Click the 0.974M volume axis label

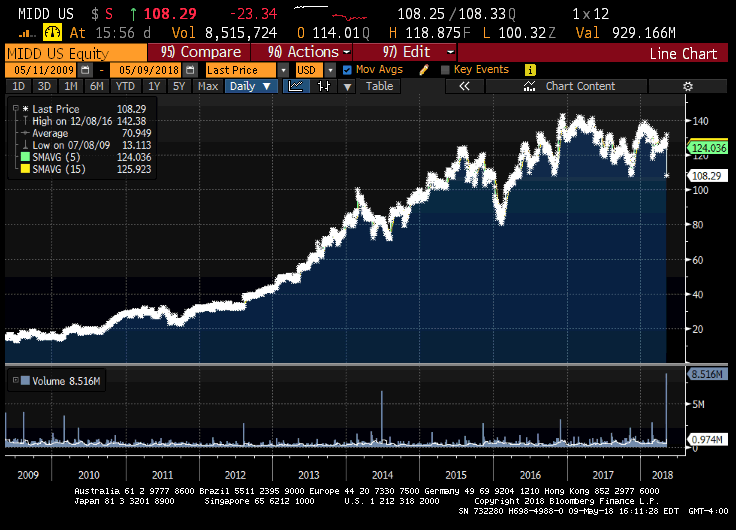click(708, 439)
